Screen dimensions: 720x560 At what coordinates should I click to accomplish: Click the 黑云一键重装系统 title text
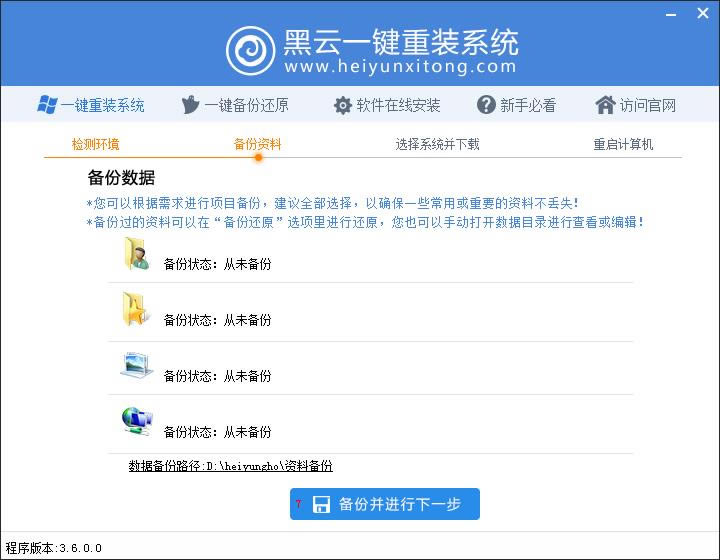[x=401, y=42]
